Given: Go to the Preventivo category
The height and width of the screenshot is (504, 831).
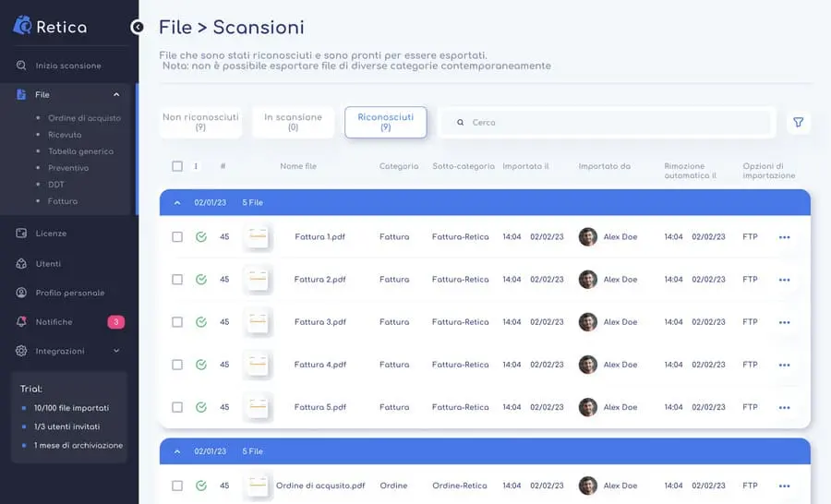Looking at the screenshot, I should coord(68,168).
